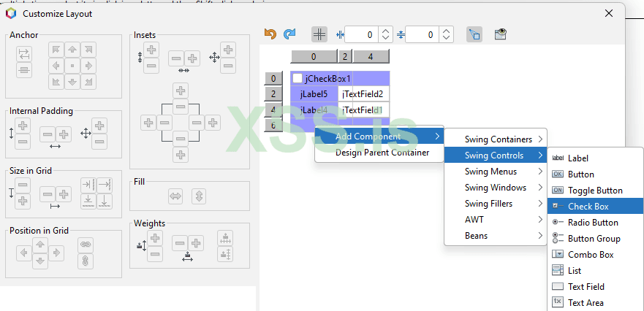The width and height of the screenshot is (644, 311).
Task: Select the north-east anchor arrow
Action: click(88, 50)
